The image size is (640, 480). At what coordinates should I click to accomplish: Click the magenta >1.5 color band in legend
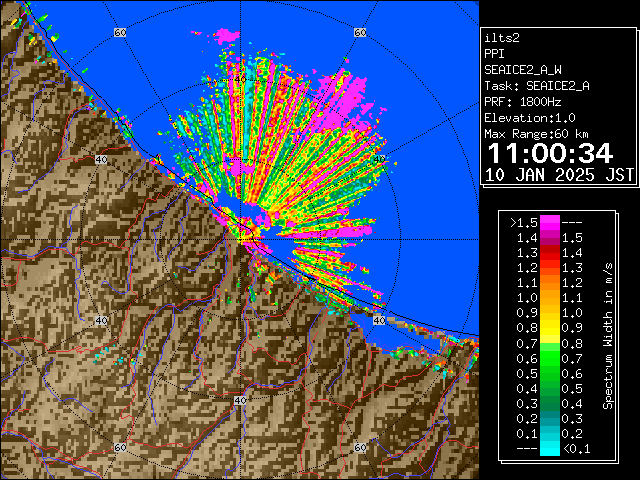click(550, 223)
